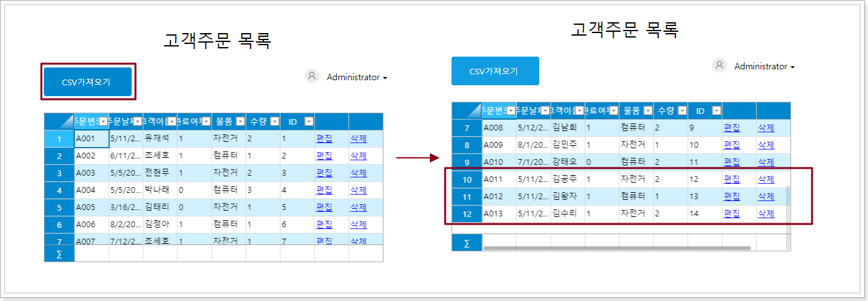This screenshot has height=301, width=868.
Task: Edit order A011 via its 편집 link
Action: pos(731,179)
